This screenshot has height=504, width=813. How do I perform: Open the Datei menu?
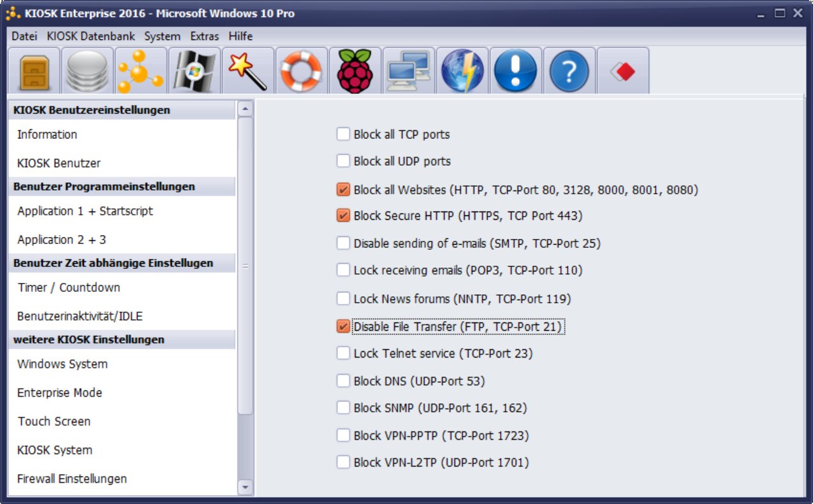click(x=24, y=36)
